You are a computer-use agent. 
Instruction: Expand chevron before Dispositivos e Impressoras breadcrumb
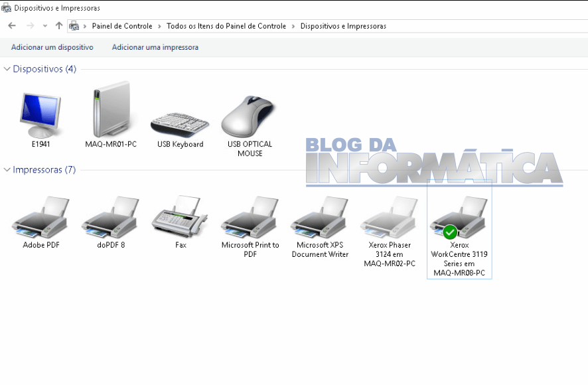[293, 27]
